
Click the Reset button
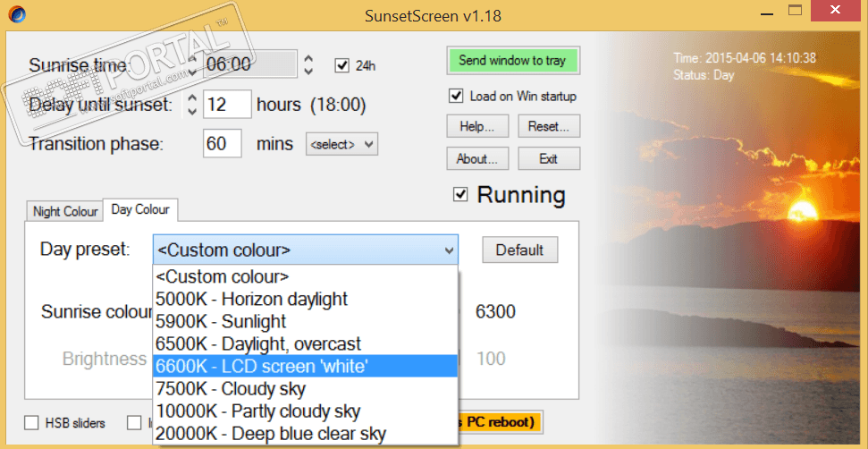pos(549,126)
